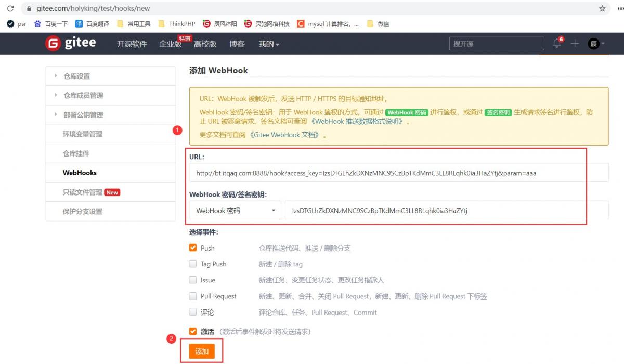The width and height of the screenshot is (624, 364).
Task: Select 博客 in the top navigation
Action: point(237,44)
